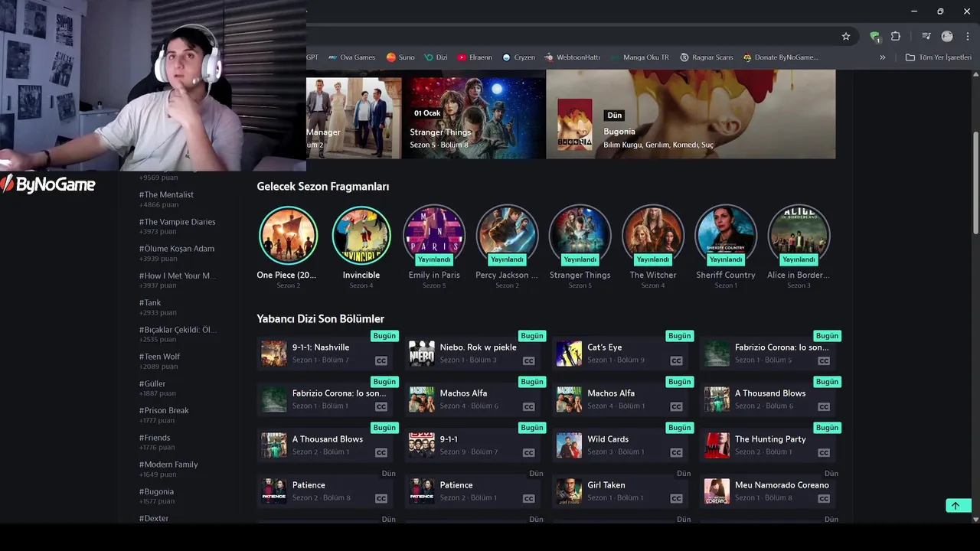
Task: Select #Bıçaklar Çekildi in the trending list
Action: (x=178, y=330)
